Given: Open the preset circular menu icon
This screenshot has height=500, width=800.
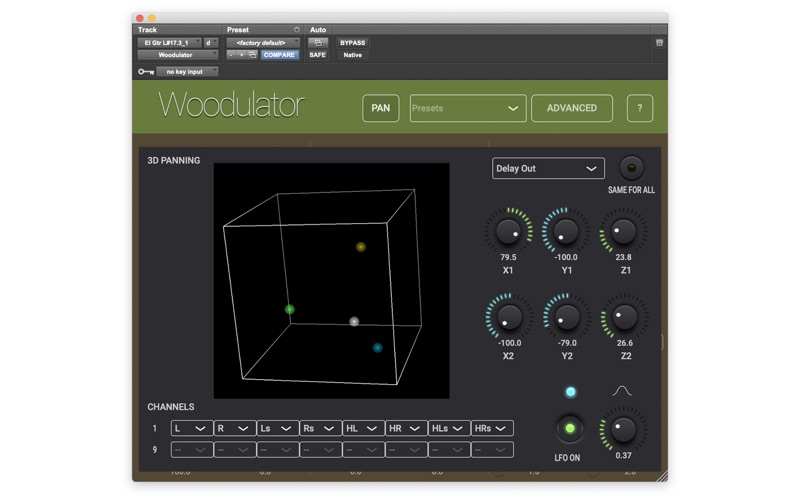Looking at the screenshot, I should 296,30.
